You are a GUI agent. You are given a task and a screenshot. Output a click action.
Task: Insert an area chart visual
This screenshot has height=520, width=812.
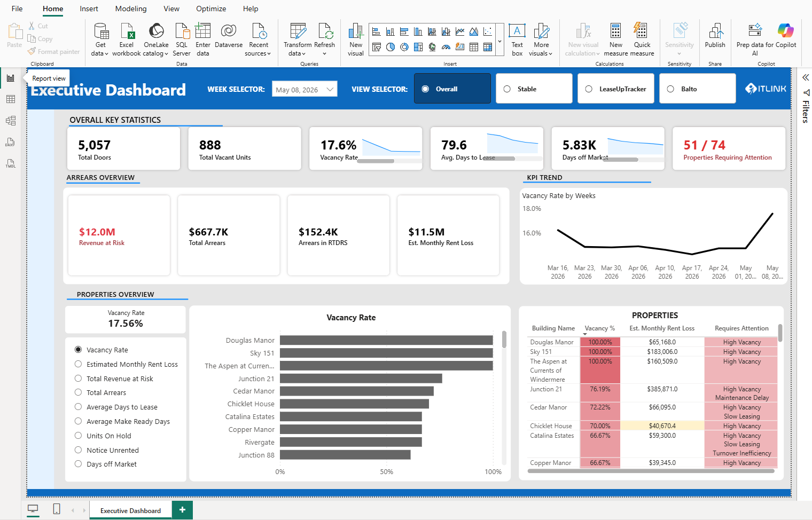click(x=474, y=31)
